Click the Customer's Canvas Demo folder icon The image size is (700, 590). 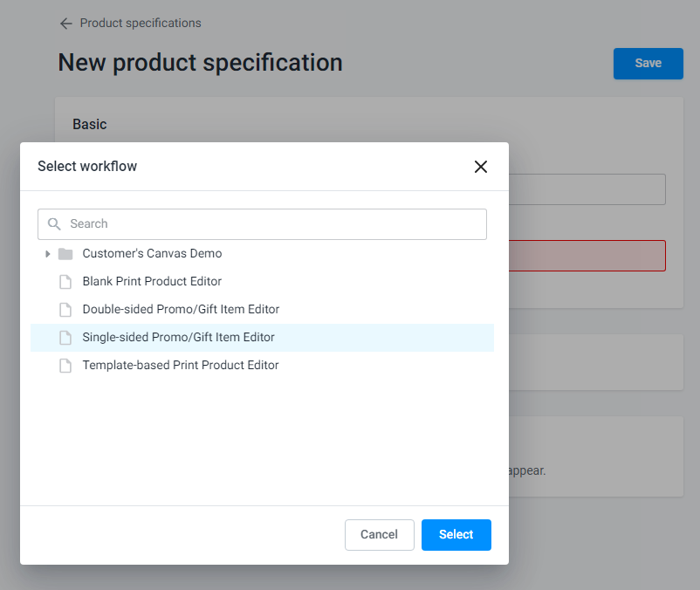65,254
